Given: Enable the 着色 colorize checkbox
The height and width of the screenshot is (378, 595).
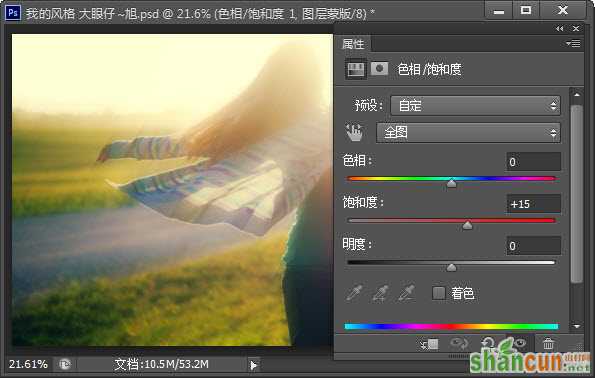Looking at the screenshot, I should (439, 293).
